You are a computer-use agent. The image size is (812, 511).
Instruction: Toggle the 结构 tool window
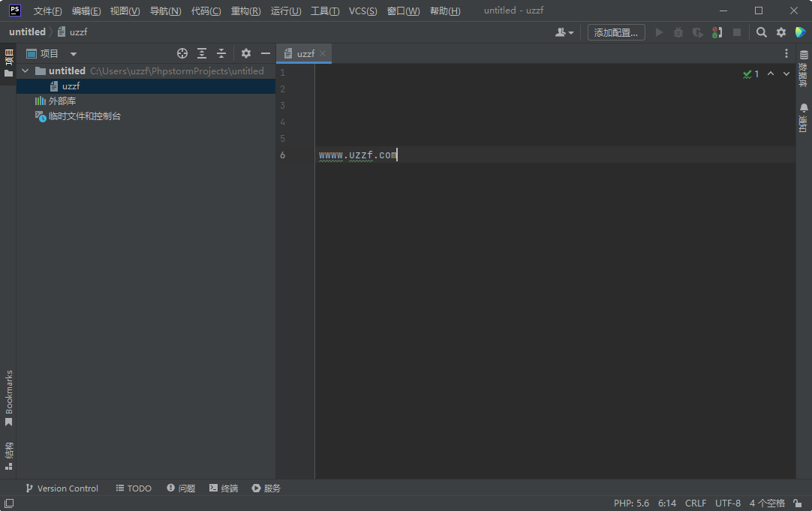pos(8,455)
